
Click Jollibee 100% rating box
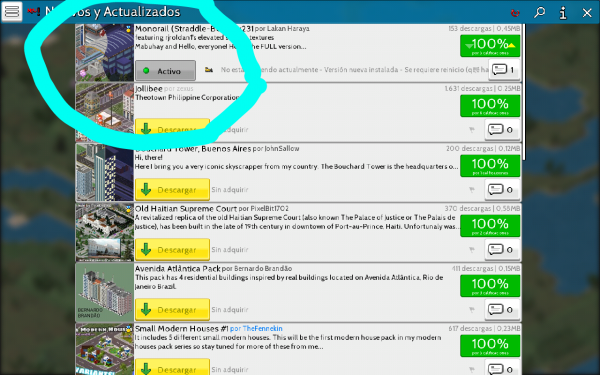pyautogui.click(x=490, y=106)
